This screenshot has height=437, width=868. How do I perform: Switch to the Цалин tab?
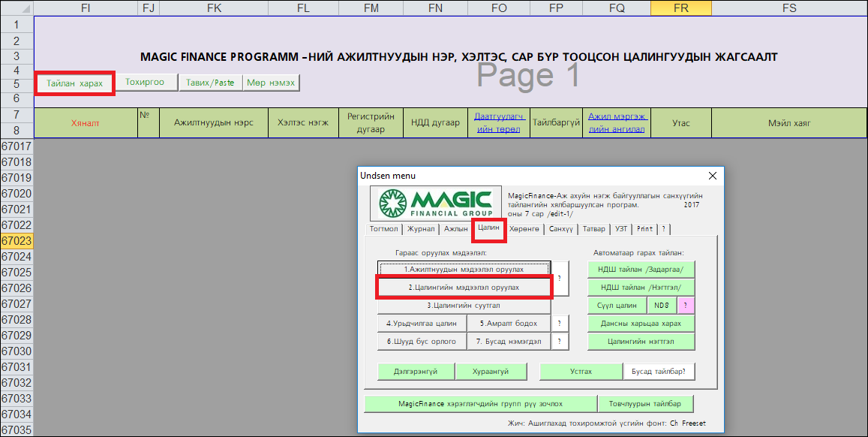coord(488,228)
